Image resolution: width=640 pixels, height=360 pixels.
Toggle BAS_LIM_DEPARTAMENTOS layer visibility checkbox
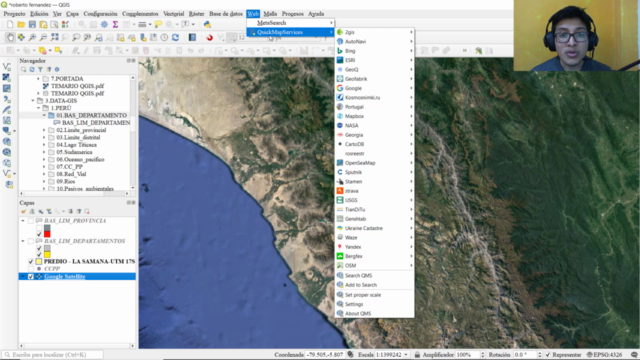point(31,241)
